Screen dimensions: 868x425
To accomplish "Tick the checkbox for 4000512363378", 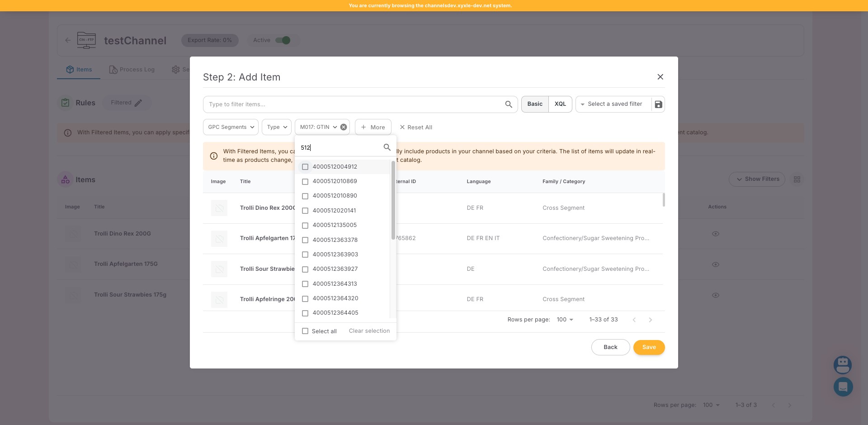I will pos(305,240).
